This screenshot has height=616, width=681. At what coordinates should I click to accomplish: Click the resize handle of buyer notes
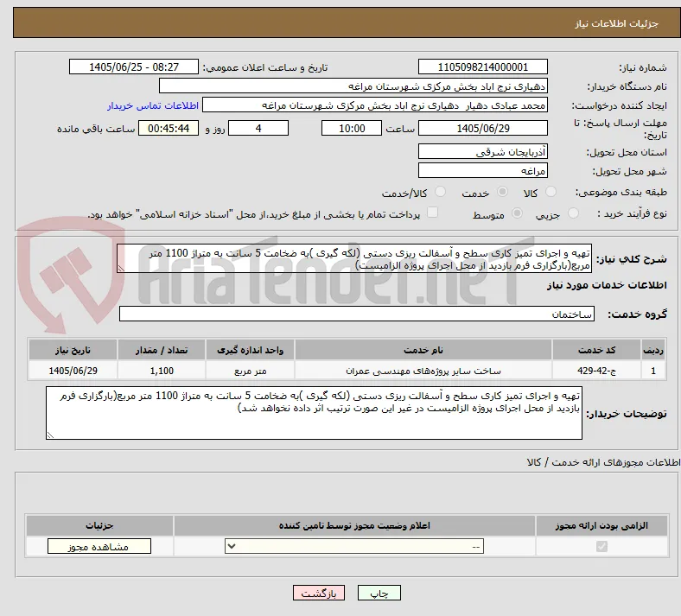50,435
